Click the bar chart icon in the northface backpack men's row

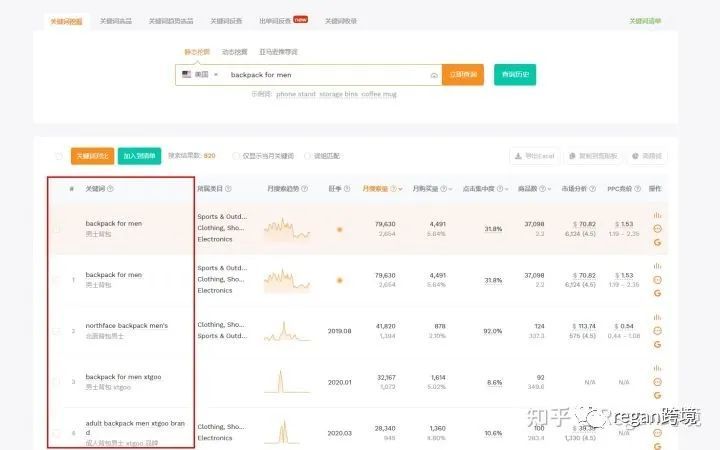pyautogui.click(x=657, y=317)
